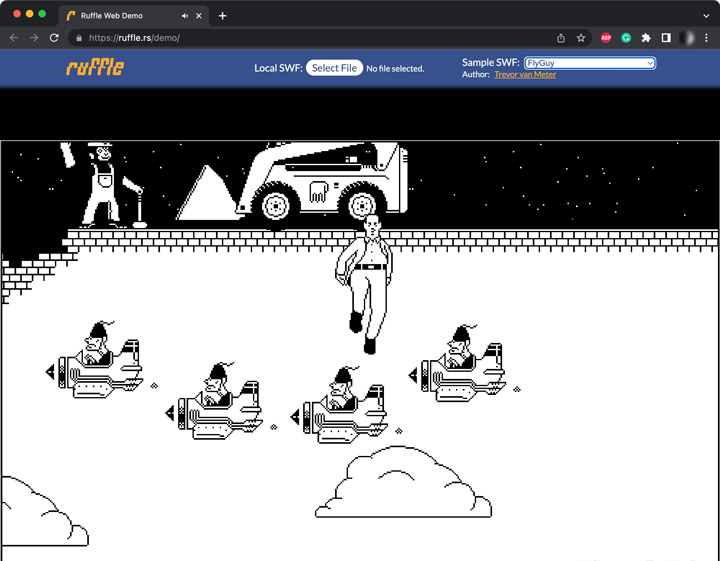This screenshot has width=720, height=561.
Task: Click the large center cloud
Action: 403,482
